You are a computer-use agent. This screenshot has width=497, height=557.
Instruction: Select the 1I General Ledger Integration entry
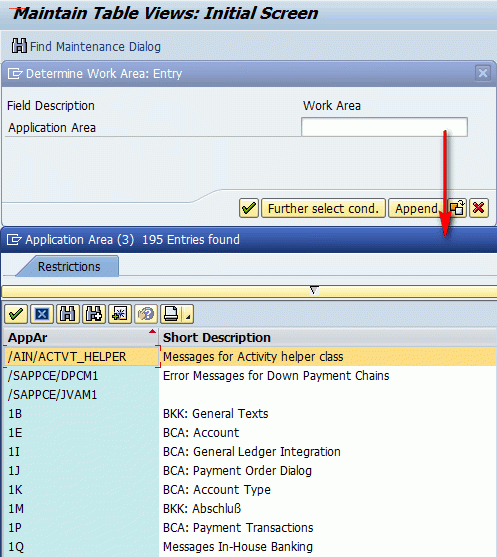point(250,451)
